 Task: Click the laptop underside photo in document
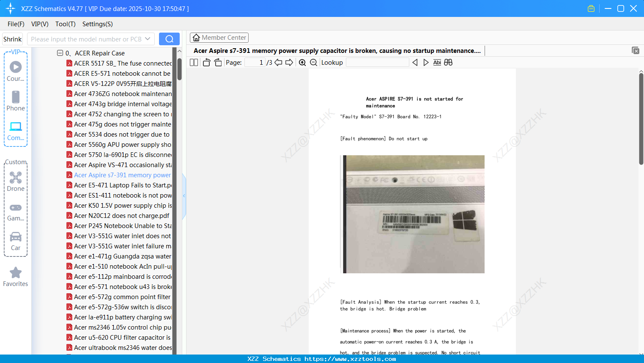[x=412, y=214]
